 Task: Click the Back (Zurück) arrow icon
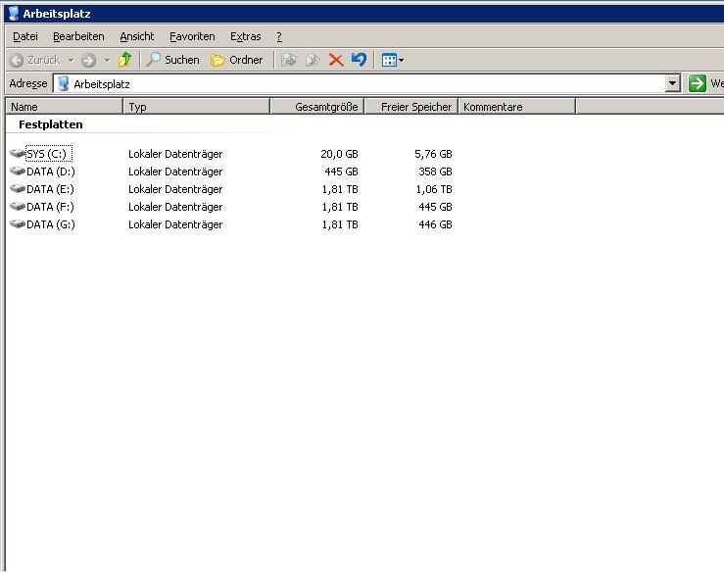(x=17, y=60)
